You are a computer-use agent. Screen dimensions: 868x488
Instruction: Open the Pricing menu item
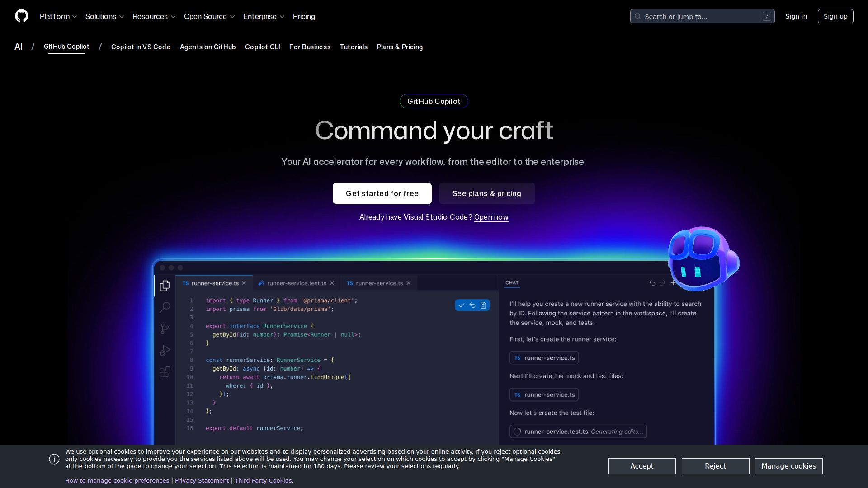tap(304, 16)
